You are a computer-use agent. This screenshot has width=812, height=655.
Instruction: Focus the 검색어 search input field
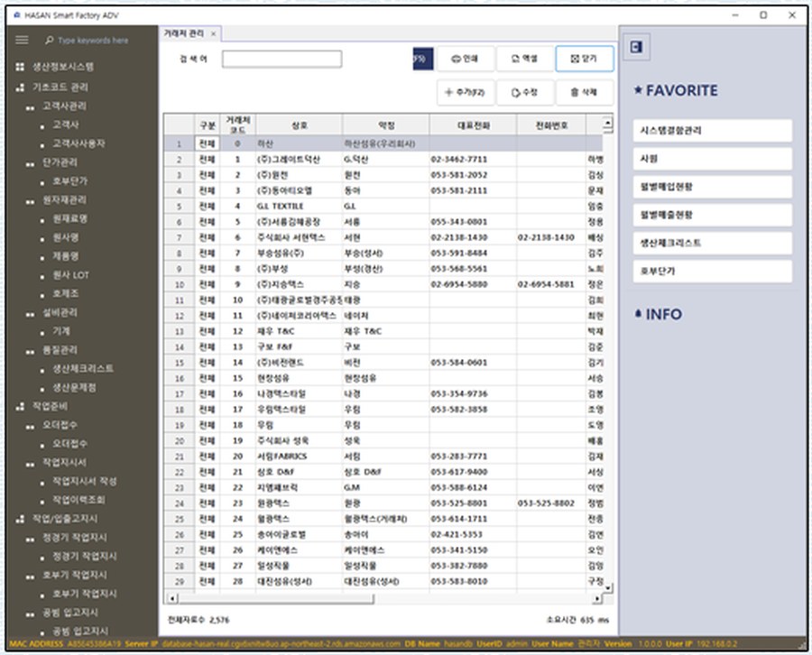click(x=281, y=59)
